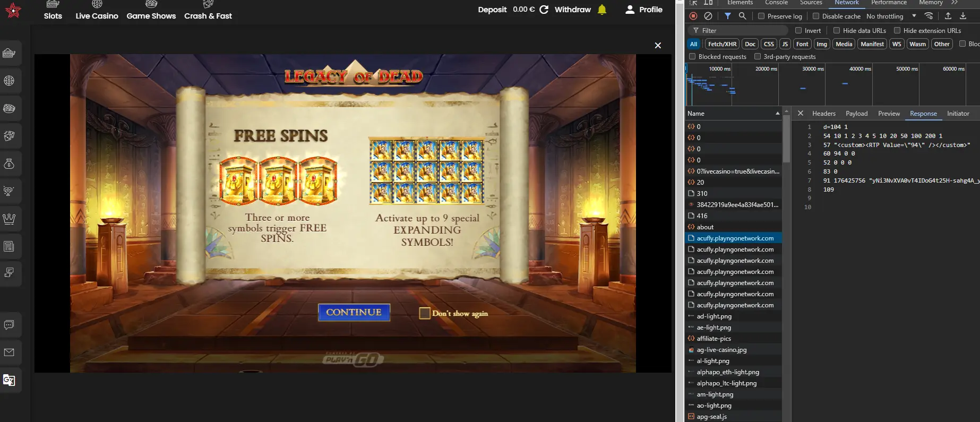The height and width of the screenshot is (422, 980).
Task: Open the slot machine sidebar icon
Action: tap(9, 53)
